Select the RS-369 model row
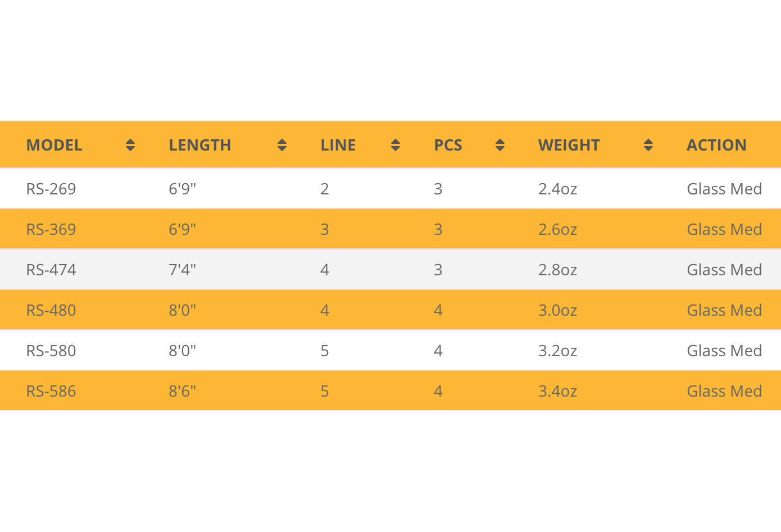781x532 pixels. (x=390, y=229)
